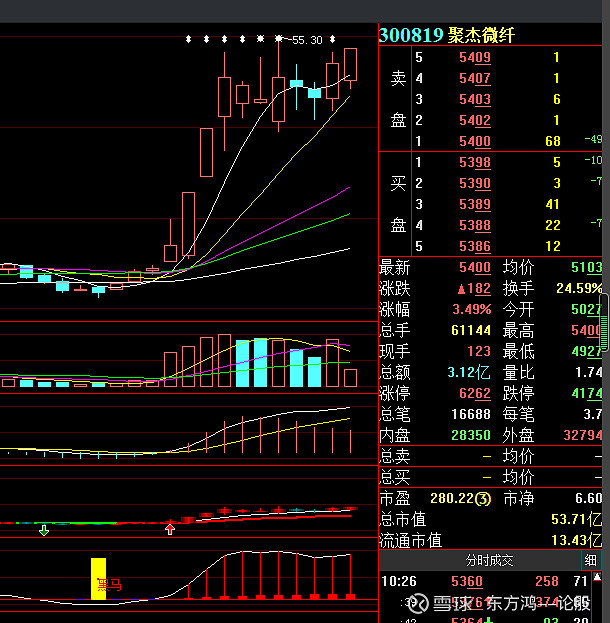Click sell level 4 price 5407

click(x=475, y=78)
